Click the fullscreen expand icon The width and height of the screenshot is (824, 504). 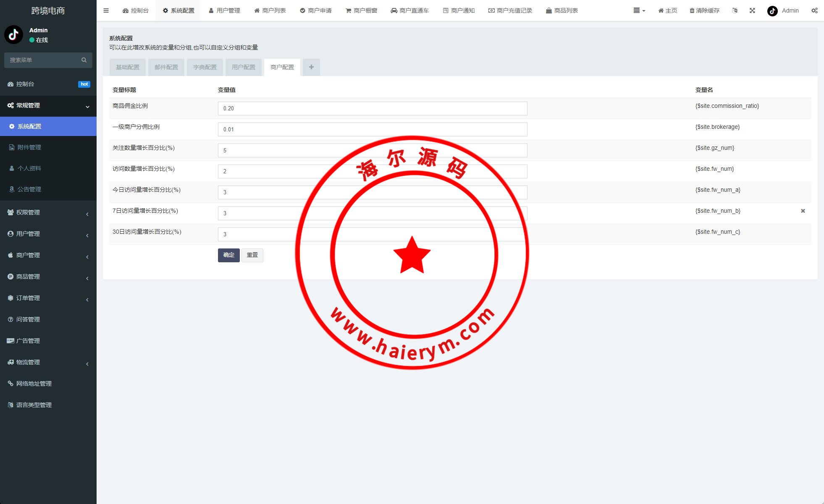[x=752, y=10]
